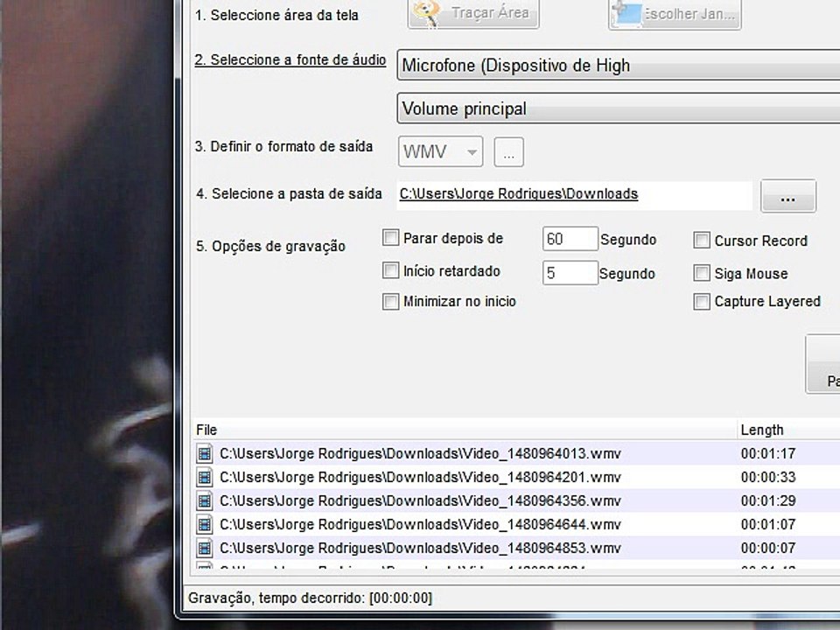
Task: Enable the Minimizar no inicio checkbox
Action: click(x=390, y=301)
